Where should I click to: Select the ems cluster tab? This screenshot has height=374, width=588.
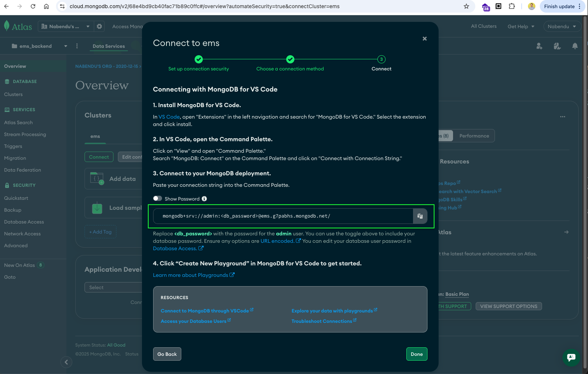tap(95, 136)
